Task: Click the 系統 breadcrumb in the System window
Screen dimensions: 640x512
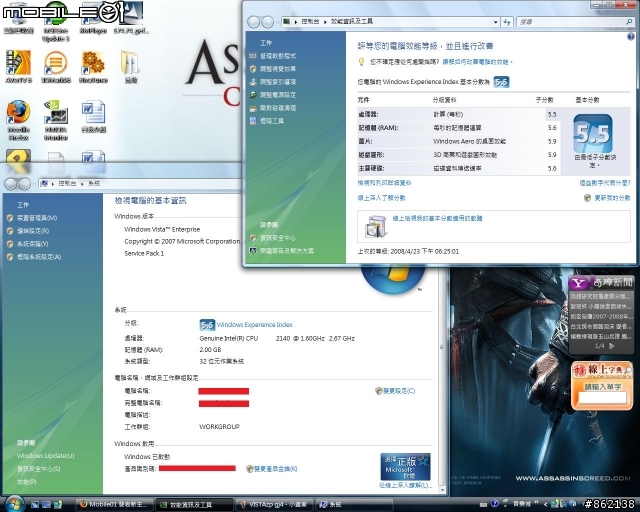Action: click(x=94, y=184)
